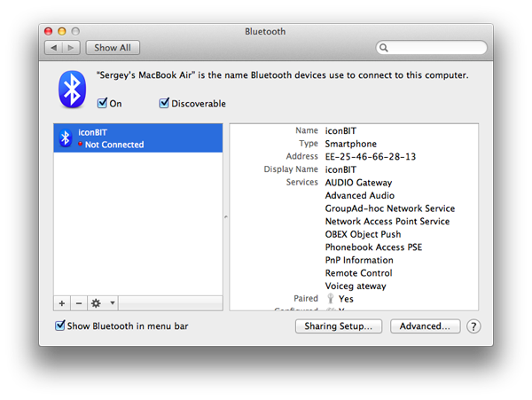Uncheck the Discoverable checkbox
This screenshot has width=532, height=400.
click(164, 103)
